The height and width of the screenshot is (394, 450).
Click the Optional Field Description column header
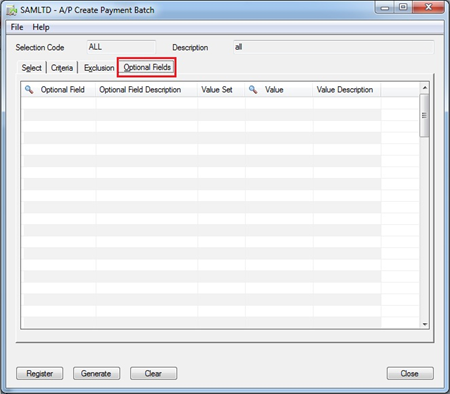pyautogui.click(x=146, y=90)
